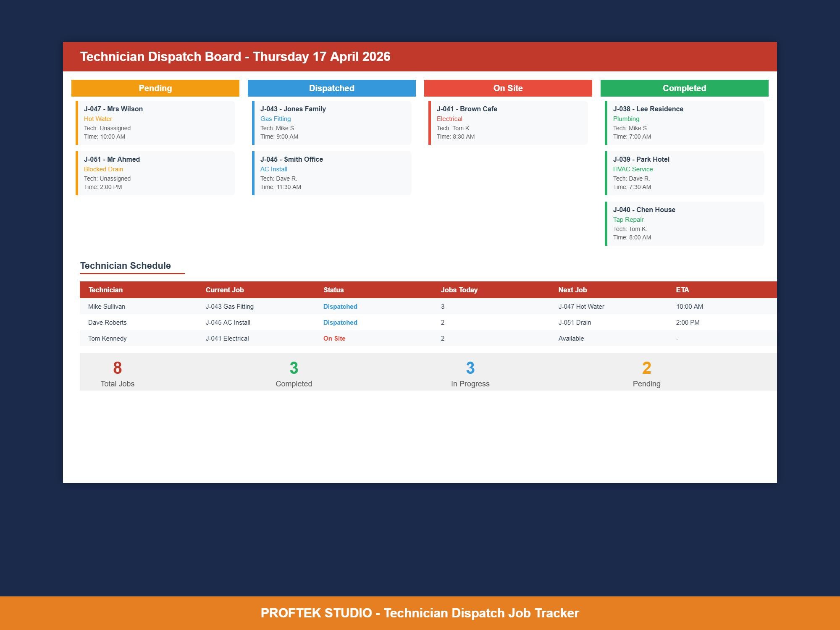Select the 'Dave Roberts' technician cell
Image resolution: width=840 pixels, height=630 pixels.
(107, 323)
